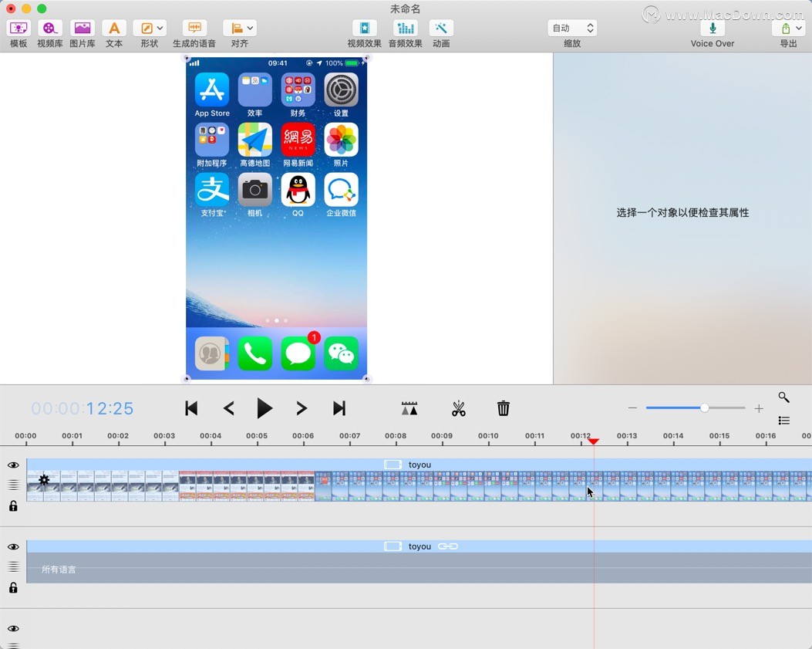The height and width of the screenshot is (649, 812).
Task: Click the 生成的语音 generated speech icon
Action: click(194, 29)
